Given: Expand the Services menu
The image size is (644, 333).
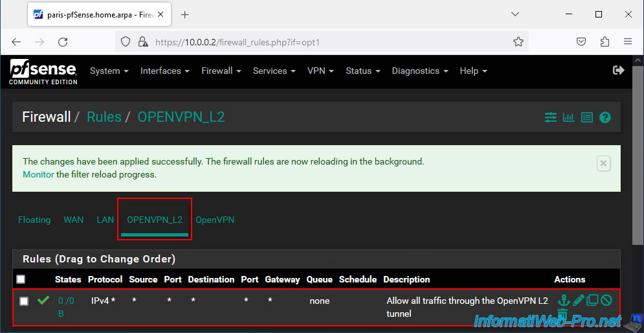Looking at the screenshot, I should click(x=274, y=71).
